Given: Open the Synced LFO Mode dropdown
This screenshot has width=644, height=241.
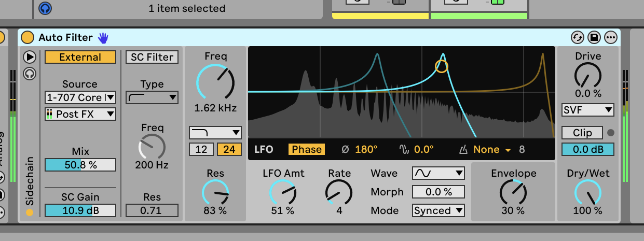Looking at the screenshot, I should click(439, 210).
